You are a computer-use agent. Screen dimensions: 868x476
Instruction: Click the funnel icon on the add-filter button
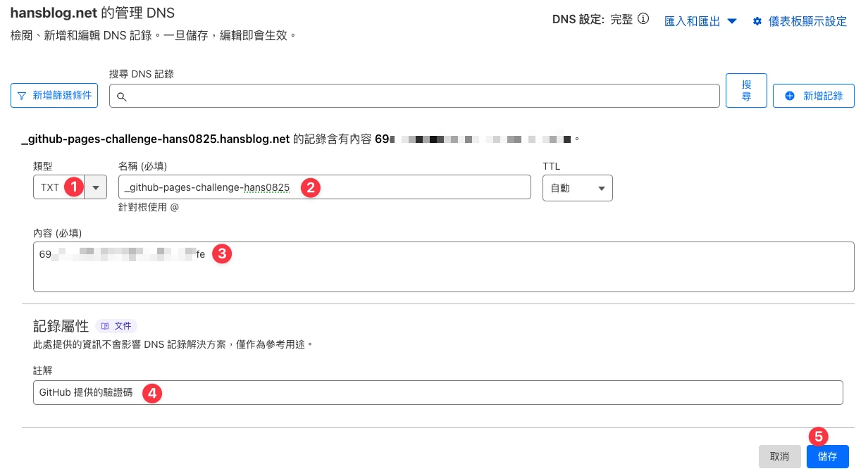tap(22, 95)
